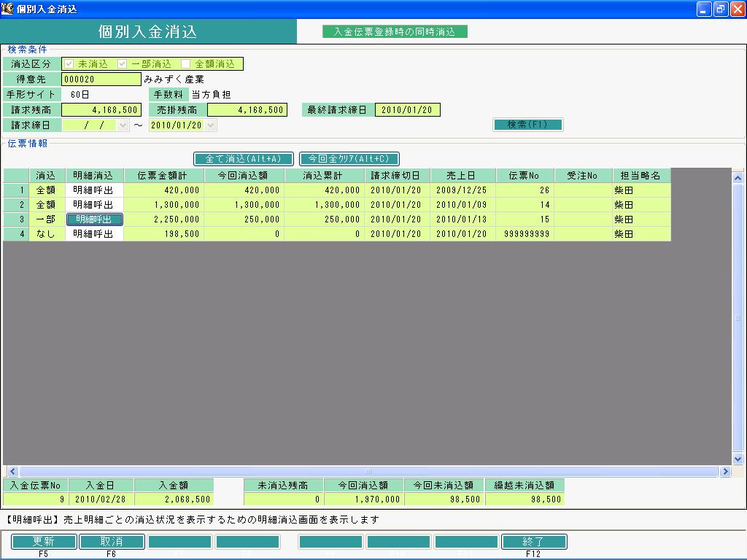Click the 終了 F12 button
The height and width of the screenshot is (560, 747).
coord(533,542)
